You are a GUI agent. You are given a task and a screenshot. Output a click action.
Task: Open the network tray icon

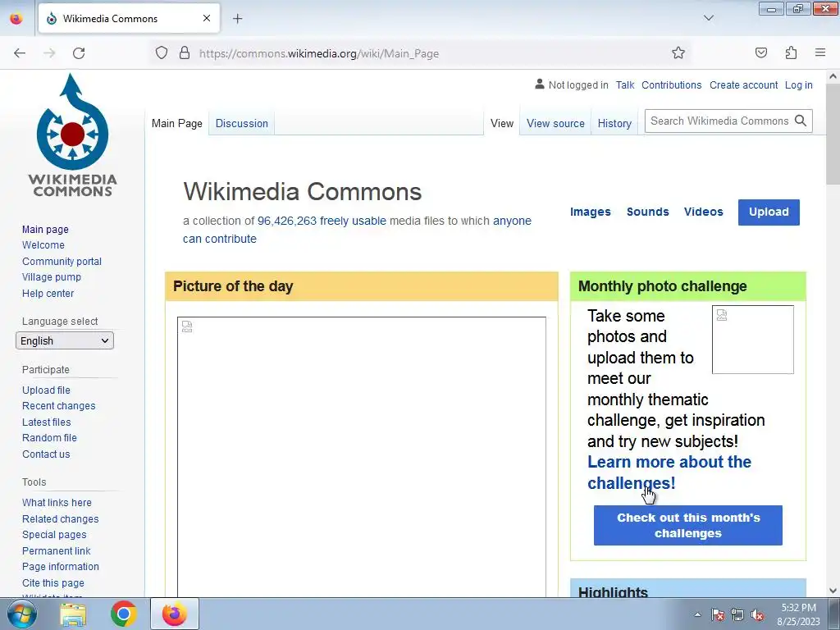(x=737, y=615)
